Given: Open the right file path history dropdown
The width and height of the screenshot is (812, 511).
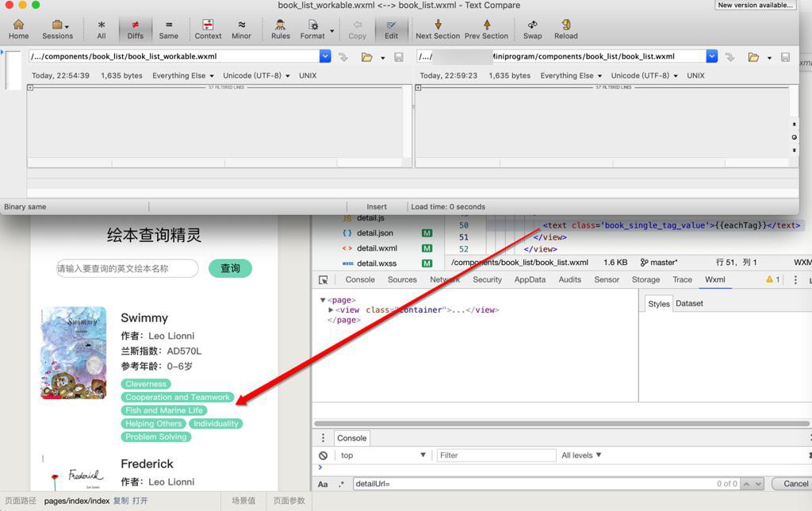Looking at the screenshot, I should point(712,56).
